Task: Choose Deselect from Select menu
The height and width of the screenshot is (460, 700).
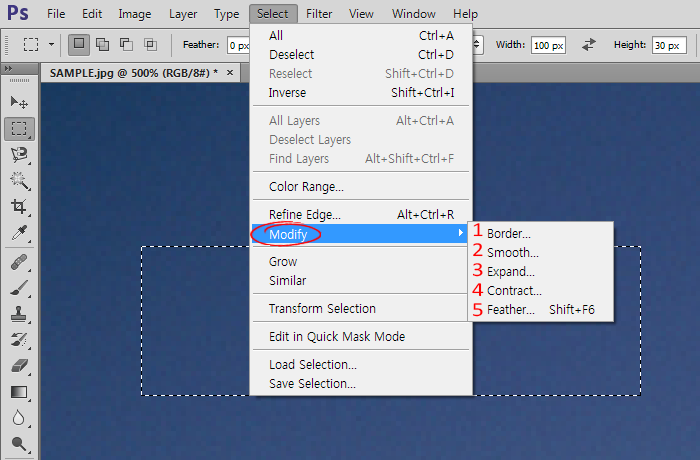Action: [361, 54]
